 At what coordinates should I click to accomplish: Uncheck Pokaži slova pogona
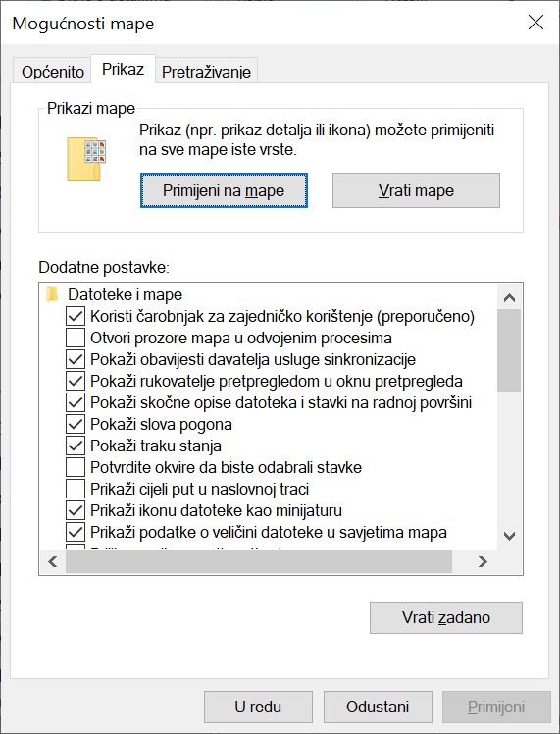pyautogui.click(x=76, y=424)
